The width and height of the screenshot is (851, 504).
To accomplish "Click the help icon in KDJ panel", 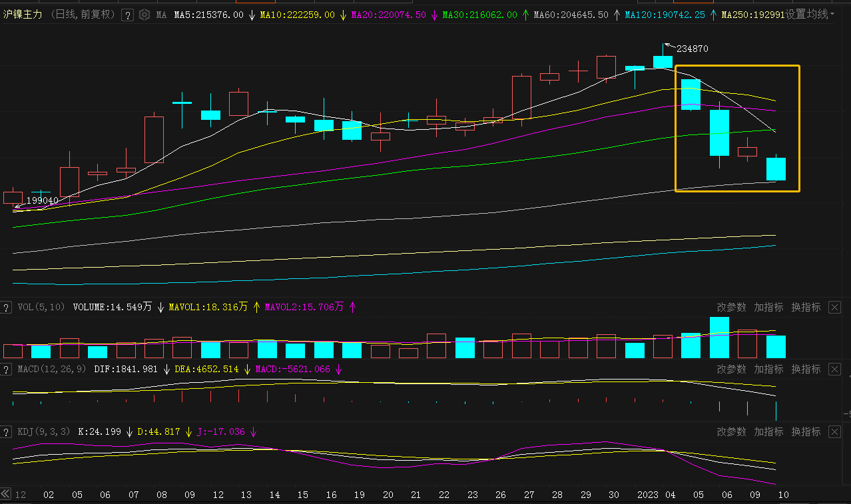I will (x=6, y=431).
